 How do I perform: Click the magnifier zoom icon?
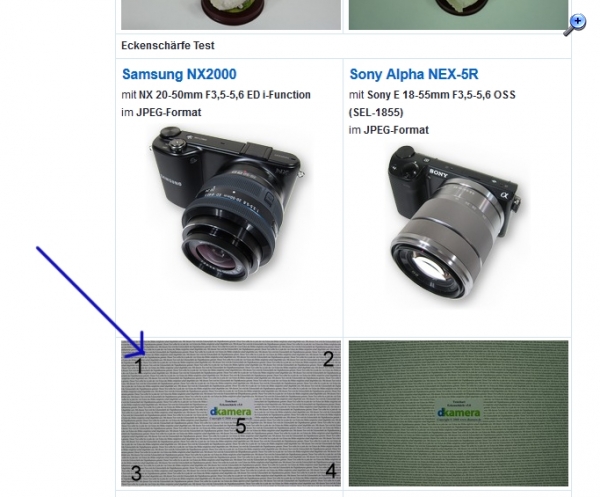(x=575, y=24)
